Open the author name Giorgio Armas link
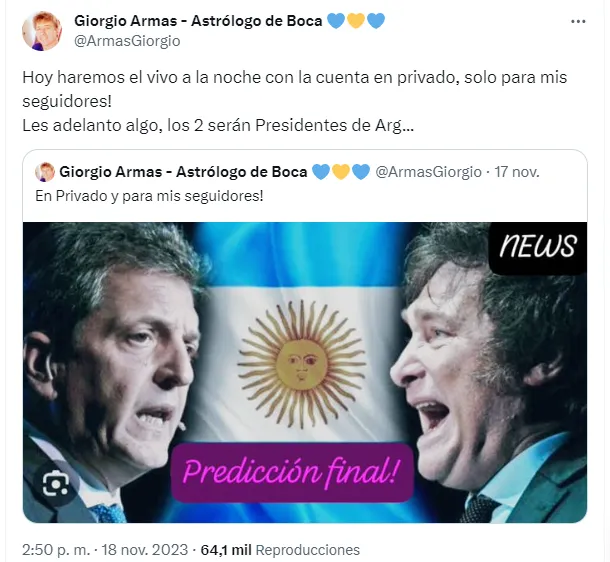 [x=198, y=21]
